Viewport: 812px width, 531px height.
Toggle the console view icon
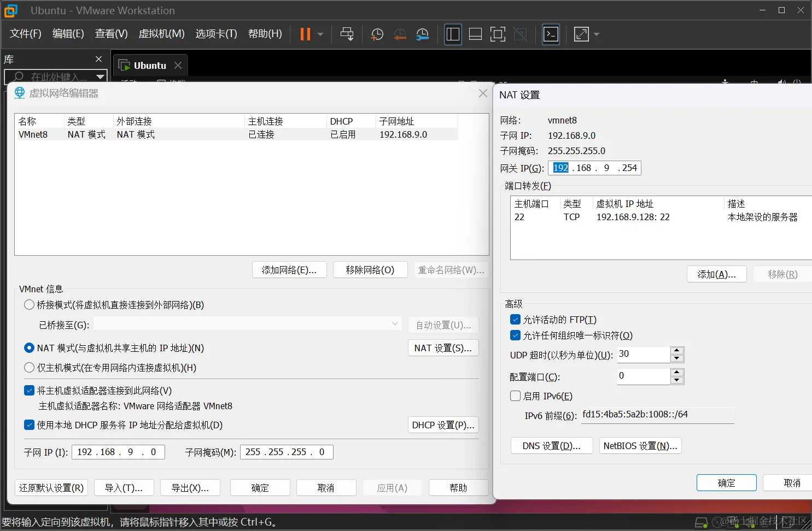pos(551,34)
